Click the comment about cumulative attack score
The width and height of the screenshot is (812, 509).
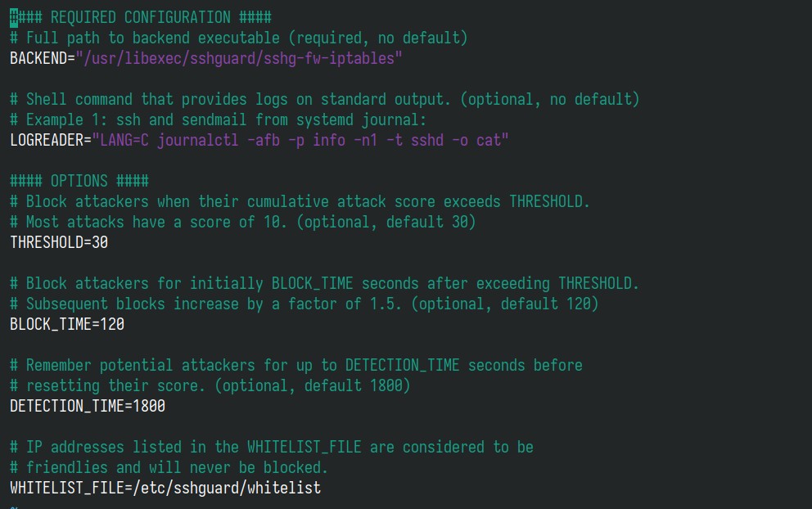click(300, 201)
